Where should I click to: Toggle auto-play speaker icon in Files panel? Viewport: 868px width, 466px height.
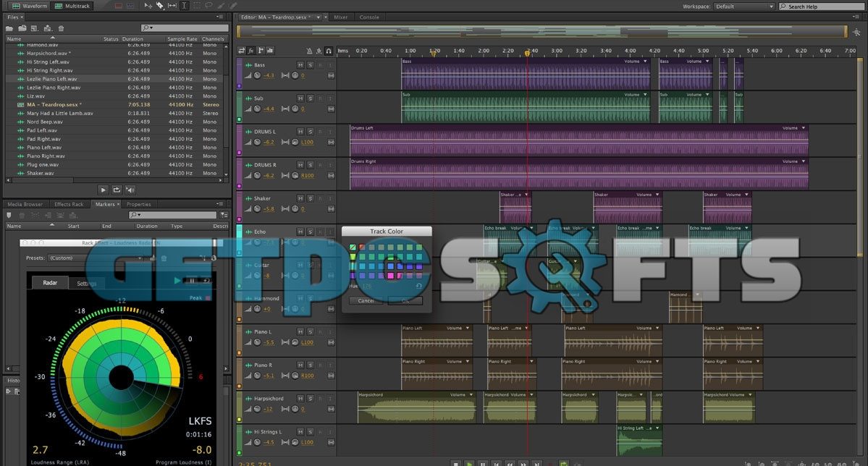[x=130, y=190]
